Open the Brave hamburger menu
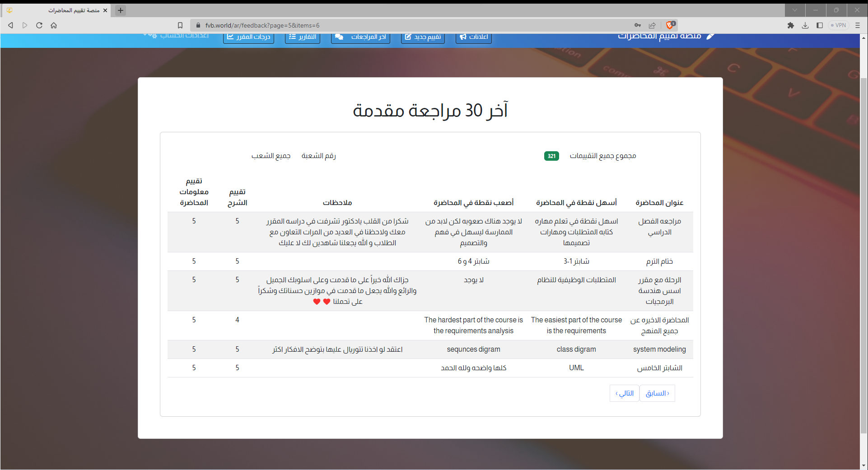Screen dimensions: 868x470 [x=858, y=25]
